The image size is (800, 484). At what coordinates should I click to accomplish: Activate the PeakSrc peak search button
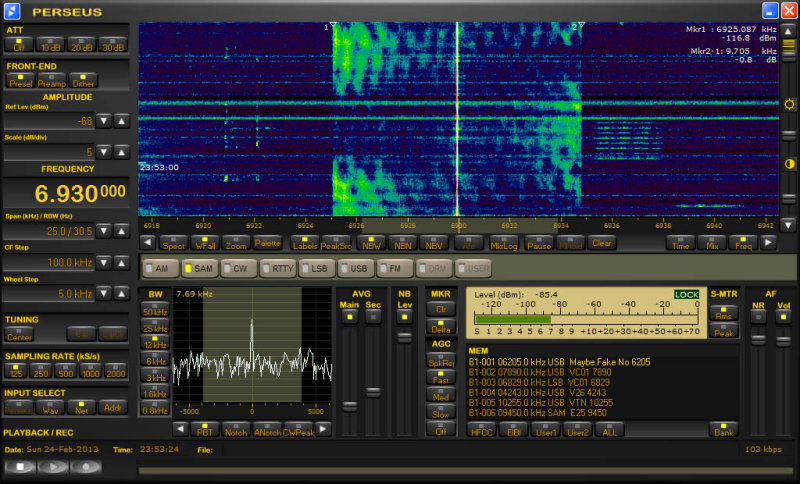click(x=336, y=243)
